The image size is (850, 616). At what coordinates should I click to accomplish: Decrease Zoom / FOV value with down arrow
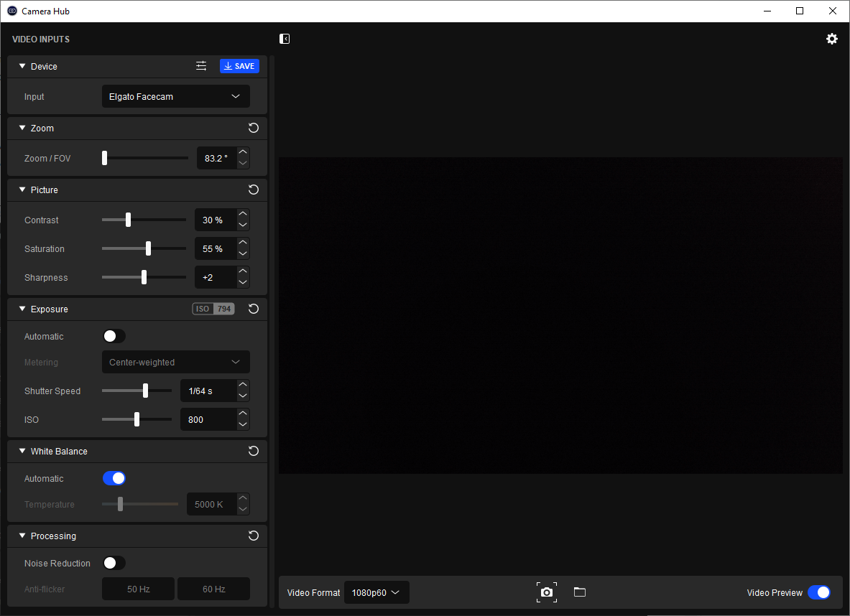(x=243, y=164)
